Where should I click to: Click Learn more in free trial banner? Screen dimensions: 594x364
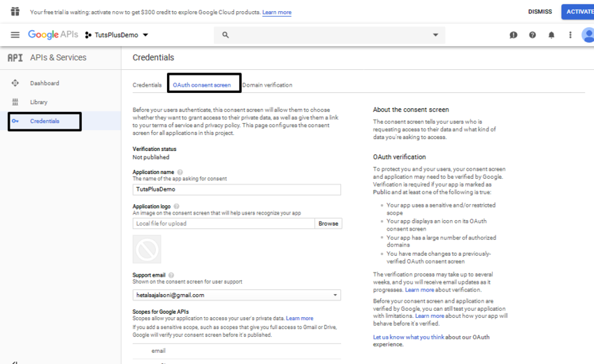(277, 12)
